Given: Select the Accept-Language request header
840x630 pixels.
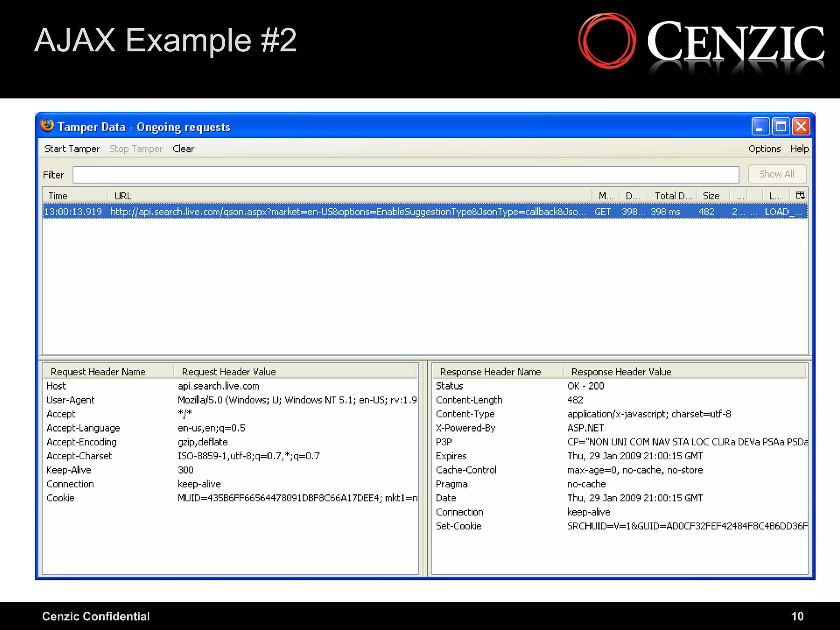Looking at the screenshot, I should pyautogui.click(x=230, y=428).
